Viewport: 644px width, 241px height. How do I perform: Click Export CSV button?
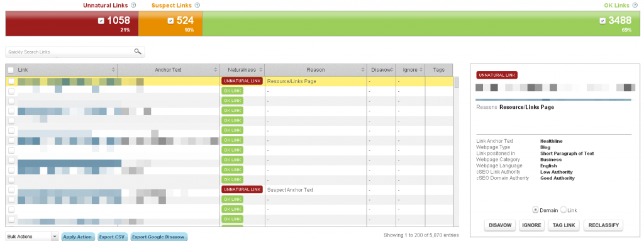point(113,237)
